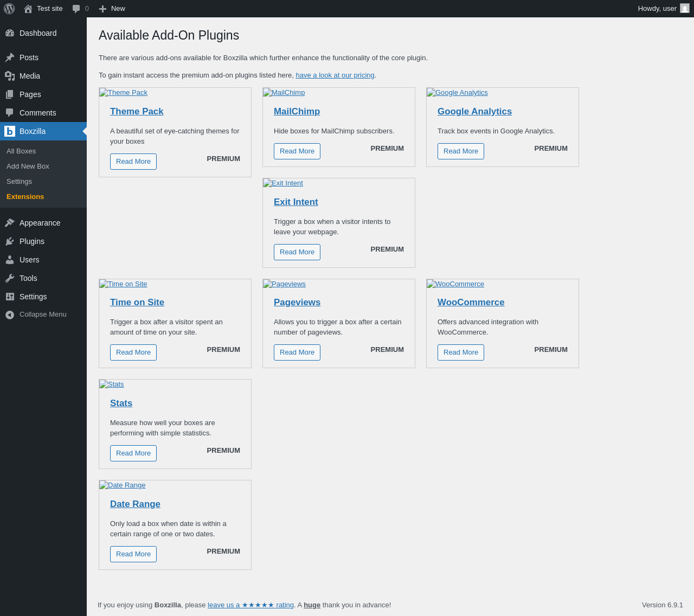Open the Plugins sidebar menu
This screenshot has height=616, width=694.
[32, 241]
